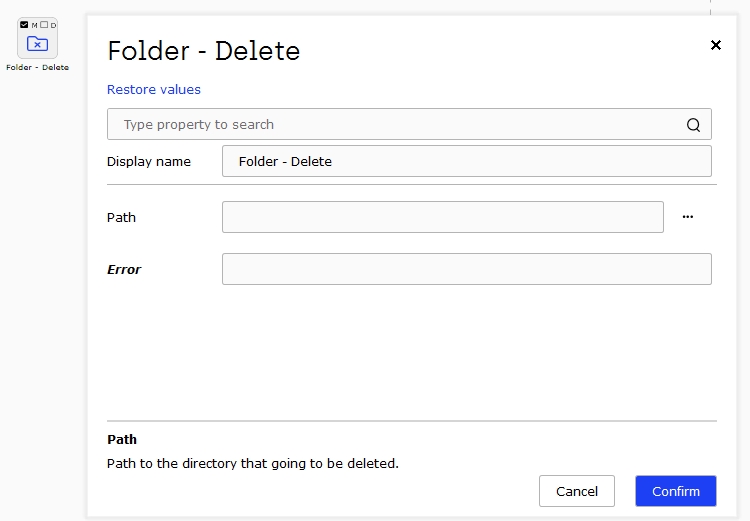Enable the D checkbox on the node
This screenshot has height=521, width=750.
tap(44, 25)
